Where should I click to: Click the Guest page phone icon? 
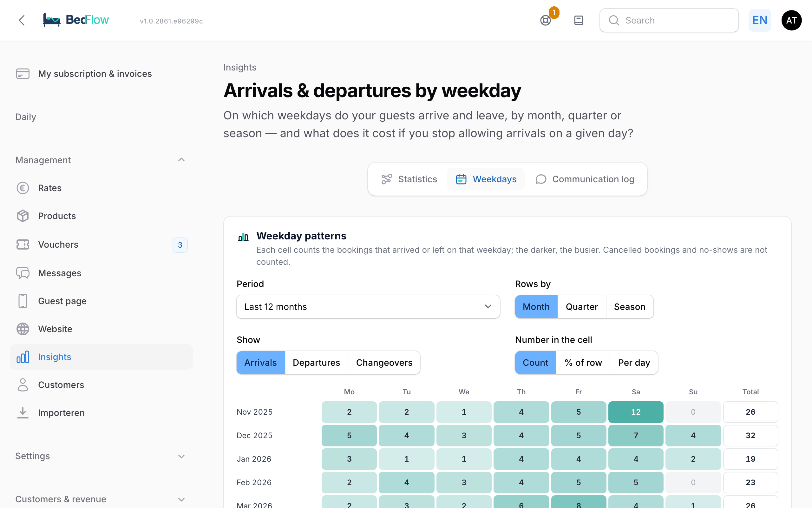click(23, 301)
